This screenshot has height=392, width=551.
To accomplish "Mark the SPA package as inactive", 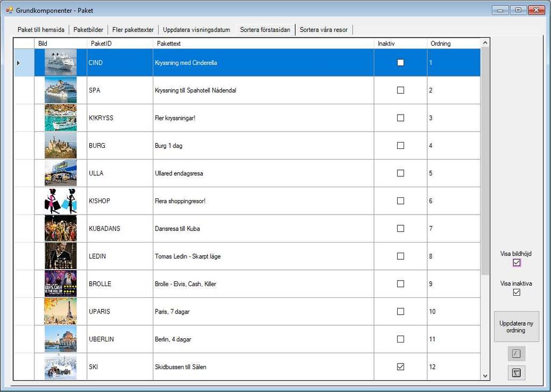I will pos(400,90).
